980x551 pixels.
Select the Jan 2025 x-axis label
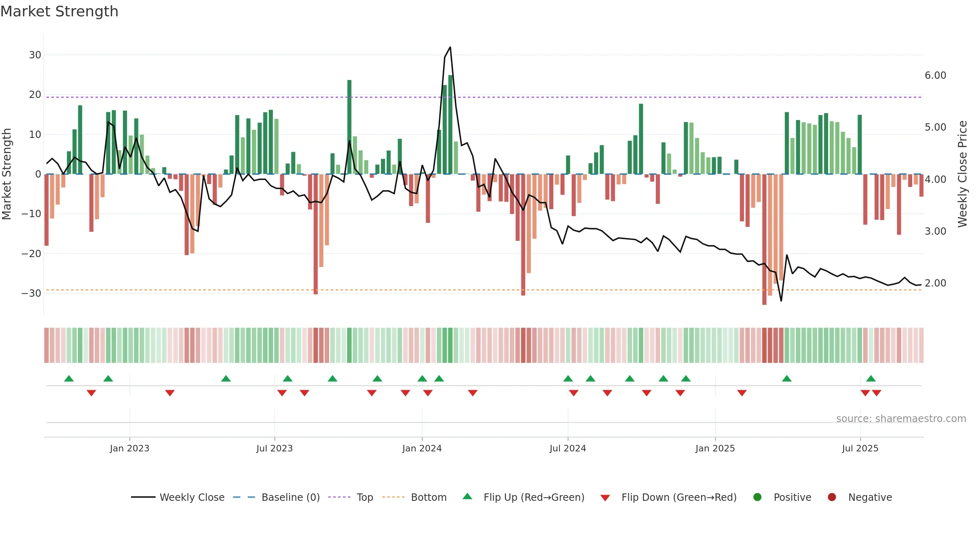click(x=715, y=448)
